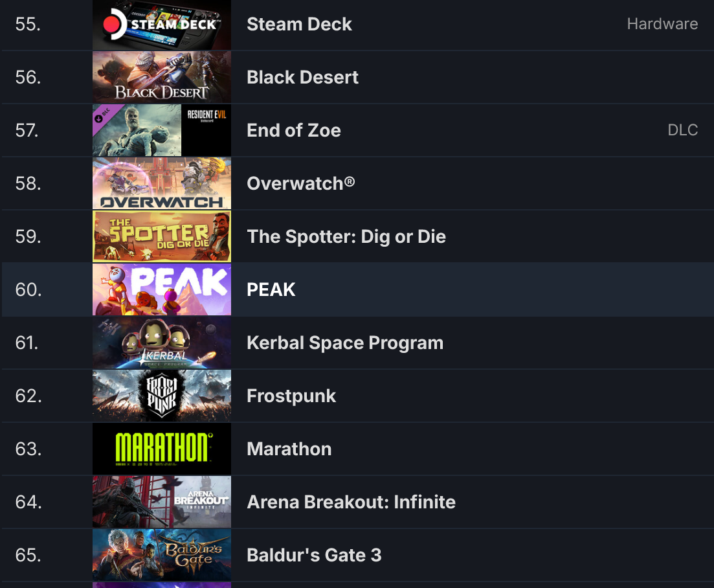Open the Baldur's Gate 3 banner
The width and height of the screenshot is (714, 588).
point(162,555)
